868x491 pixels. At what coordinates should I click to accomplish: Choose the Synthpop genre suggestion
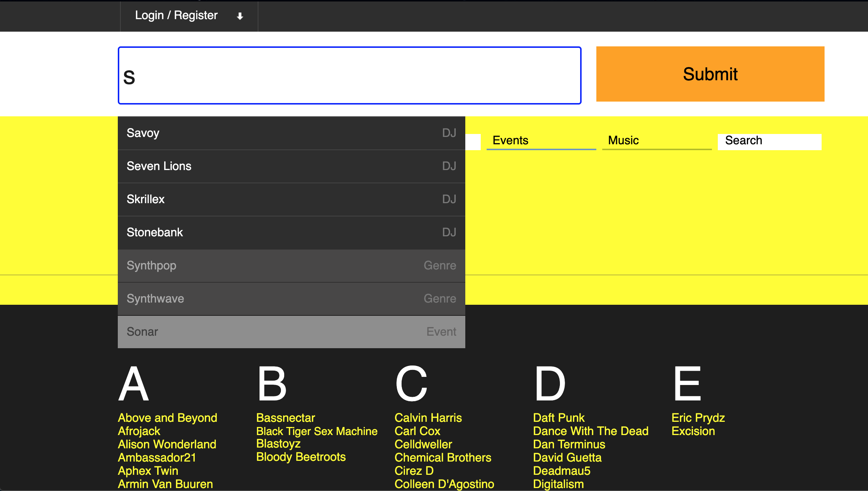(292, 265)
